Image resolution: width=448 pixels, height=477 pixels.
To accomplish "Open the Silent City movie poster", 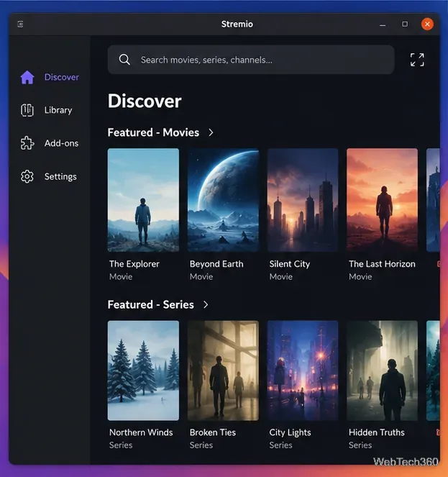I will (303, 200).
